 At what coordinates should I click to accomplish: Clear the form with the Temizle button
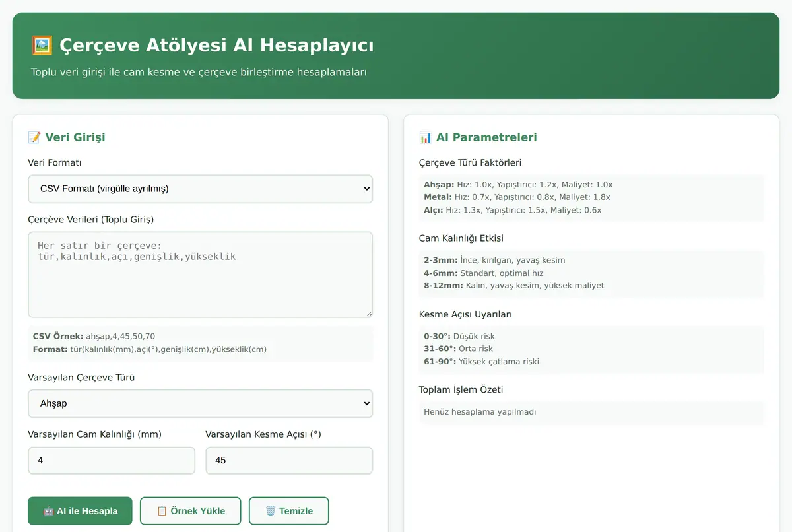(288, 511)
